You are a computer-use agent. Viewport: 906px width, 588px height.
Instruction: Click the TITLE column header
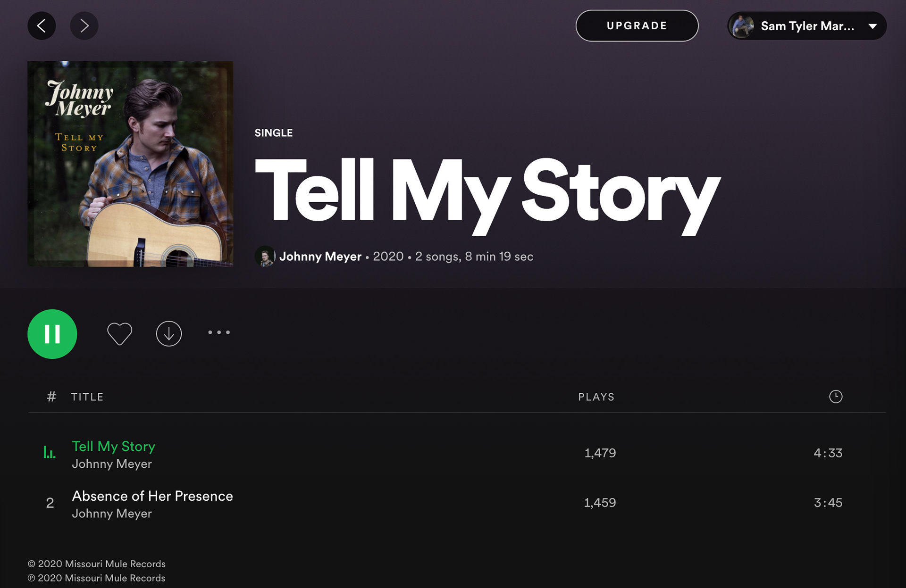click(87, 397)
